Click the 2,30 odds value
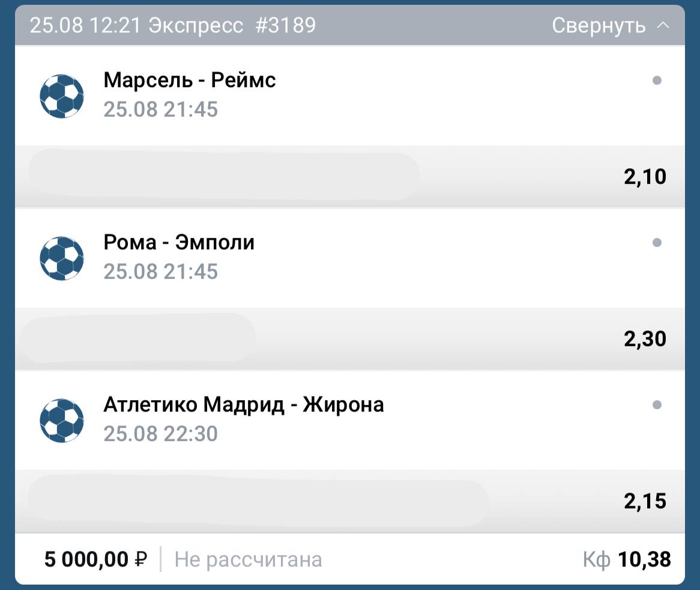 pyautogui.click(x=645, y=339)
